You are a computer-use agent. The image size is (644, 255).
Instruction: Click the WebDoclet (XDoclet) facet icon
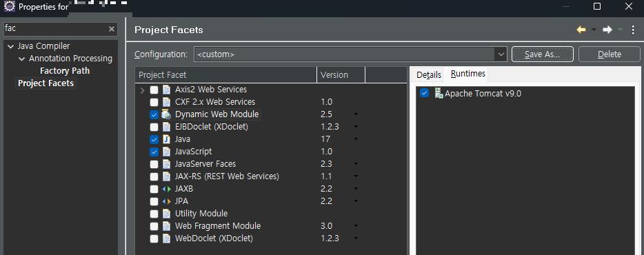pos(166,238)
